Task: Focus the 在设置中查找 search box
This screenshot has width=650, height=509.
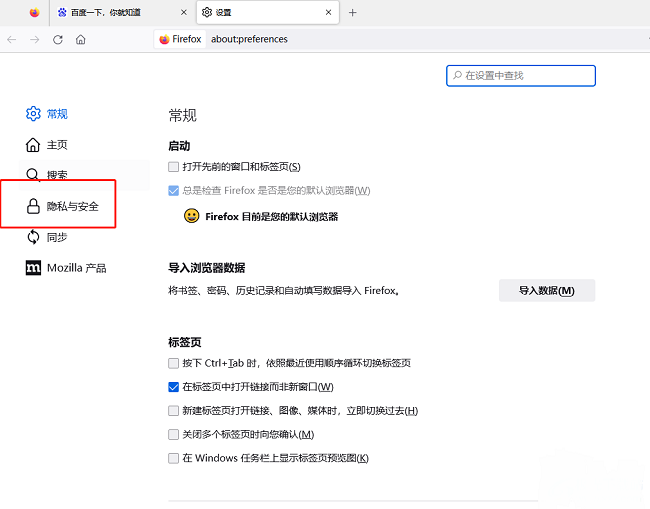Action: [521, 75]
